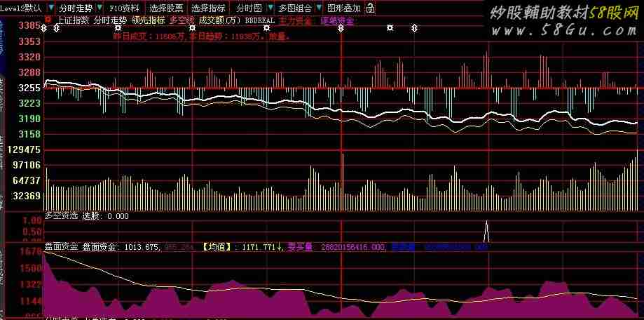This screenshot has width=644, height=320.
Task: Click the purple 要买量 label
Action: coord(300,247)
